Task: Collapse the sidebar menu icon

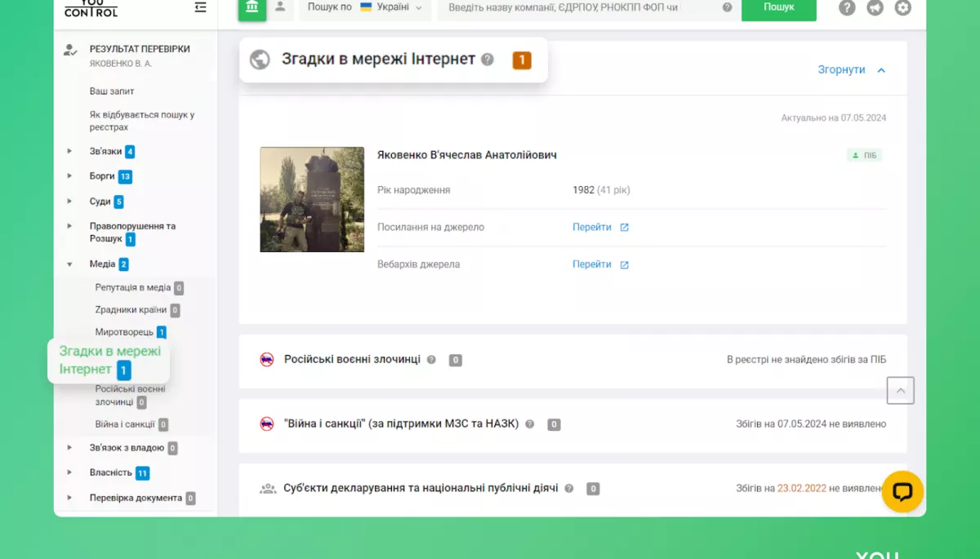Action: tap(200, 7)
